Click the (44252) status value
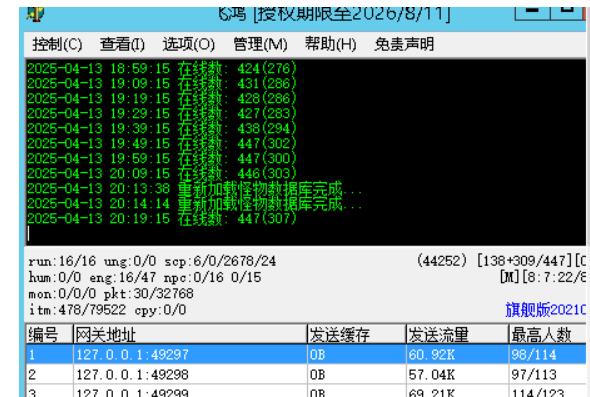The height and width of the screenshot is (397, 590). point(442,260)
